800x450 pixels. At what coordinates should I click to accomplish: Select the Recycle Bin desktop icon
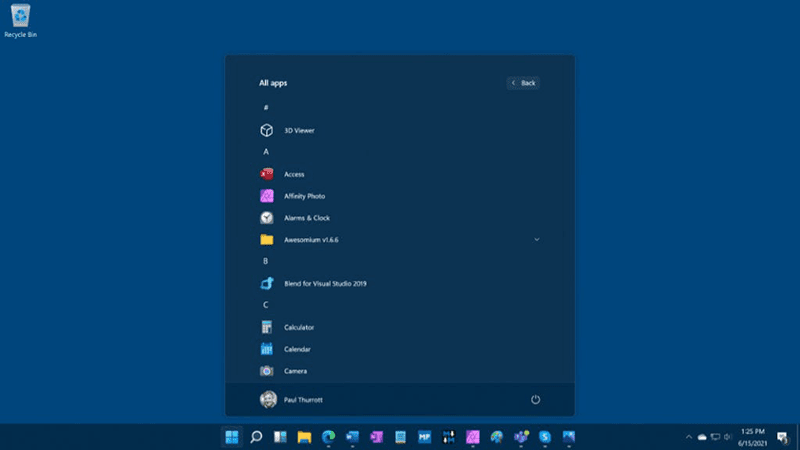pyautogui.click(x=20, y=21)
